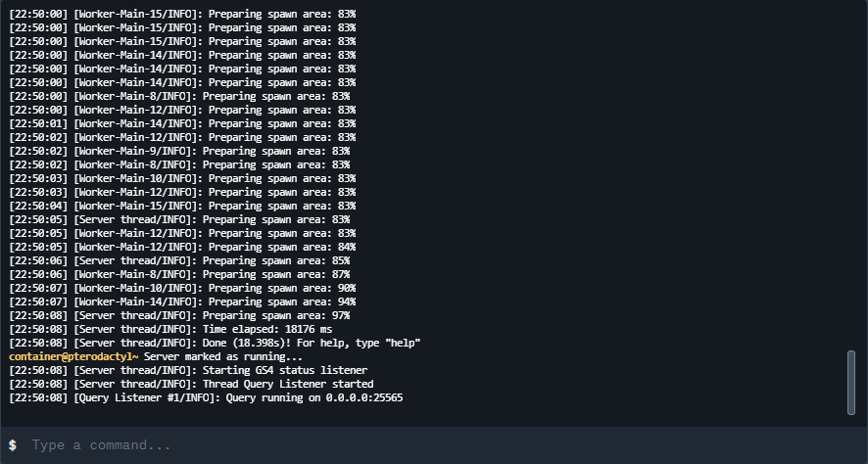Click the console vertical scrollbar thumb
868x464 pixels.
coord(851,382)
